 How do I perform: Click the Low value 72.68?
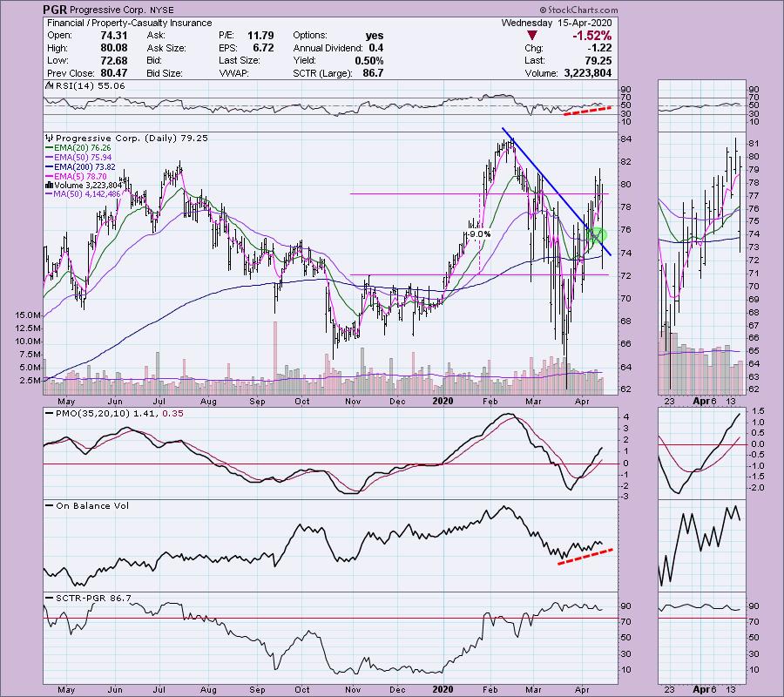[x=114, y=60]
